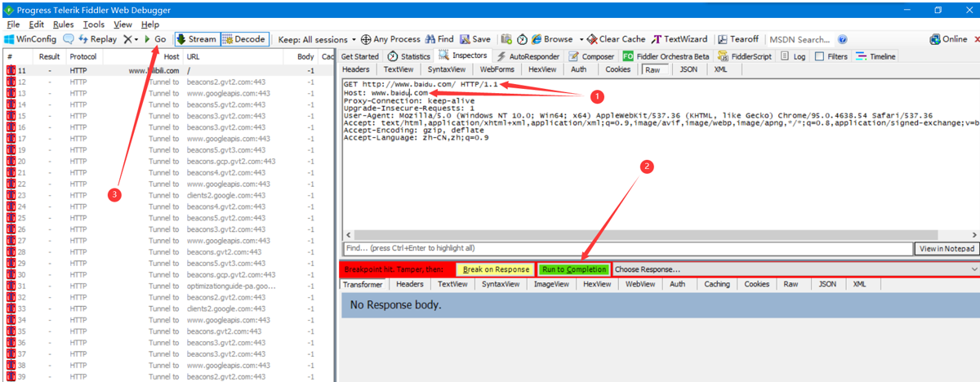The height and width of the screenshot is (382, 980).
Task: Open WinConfig from the toolbar
Action: pos(30,39)
